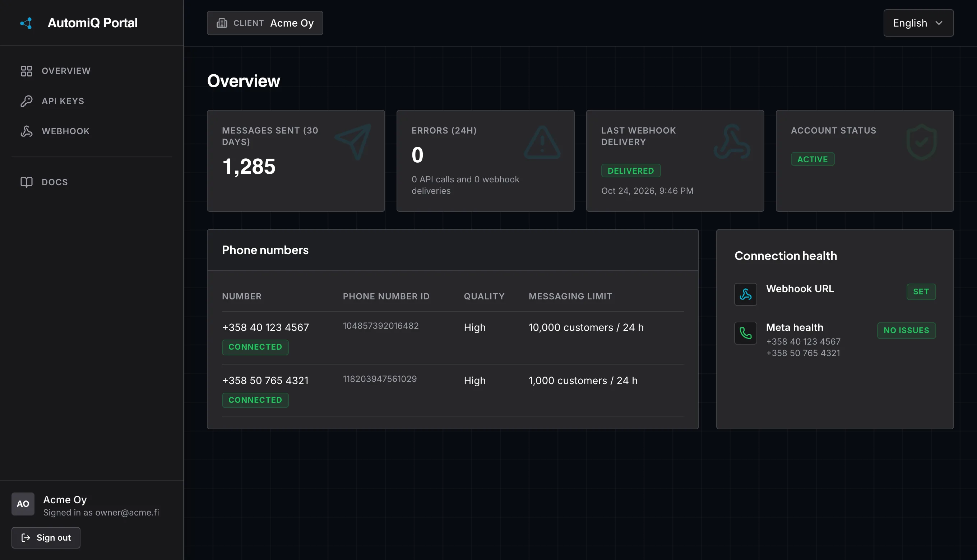This screenshot has width=977, height=560.
Task: Click the sign out arrow icon
Action: tap(26, 538)
